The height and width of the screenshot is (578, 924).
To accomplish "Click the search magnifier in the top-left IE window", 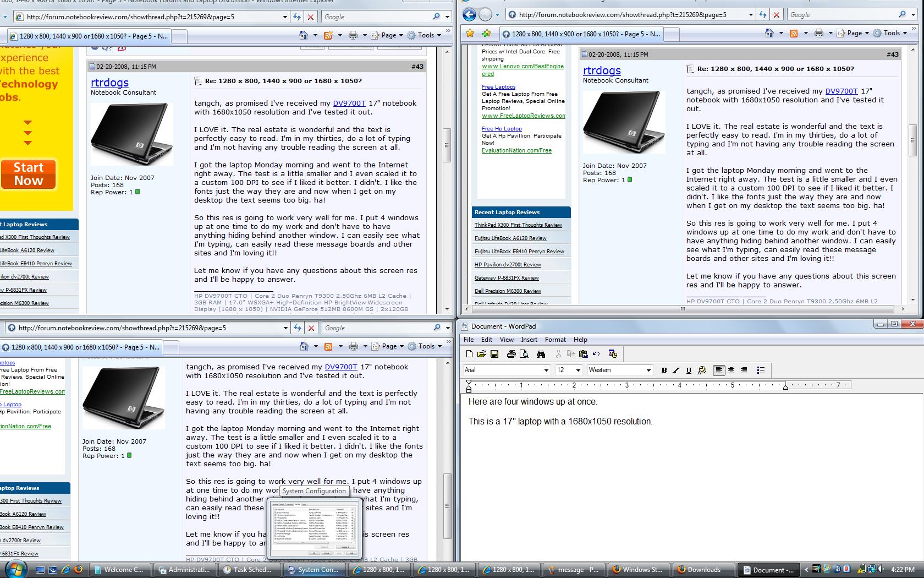I will 436,17.
